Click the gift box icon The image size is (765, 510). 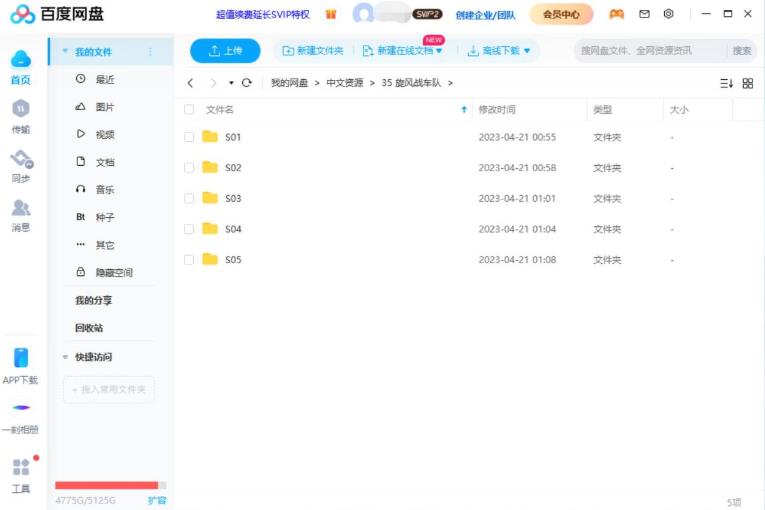click(x=331, y=14)
